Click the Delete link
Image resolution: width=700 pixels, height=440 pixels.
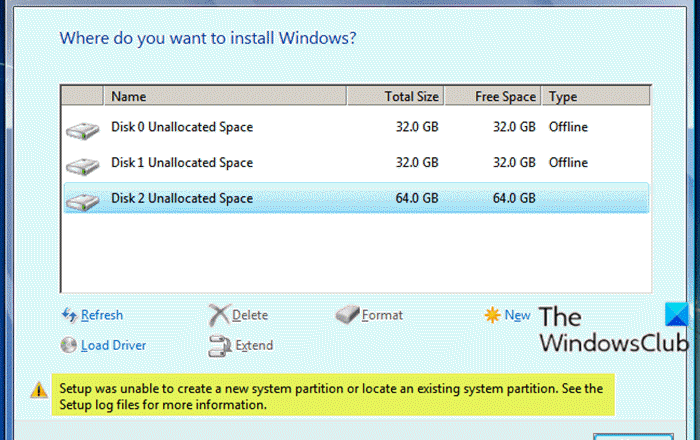click(250, 315)
